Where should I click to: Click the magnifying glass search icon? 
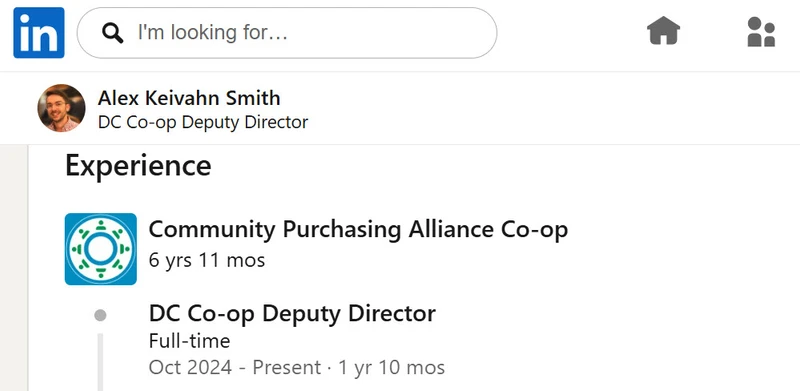pyautogui.click(x=112, y=33)
